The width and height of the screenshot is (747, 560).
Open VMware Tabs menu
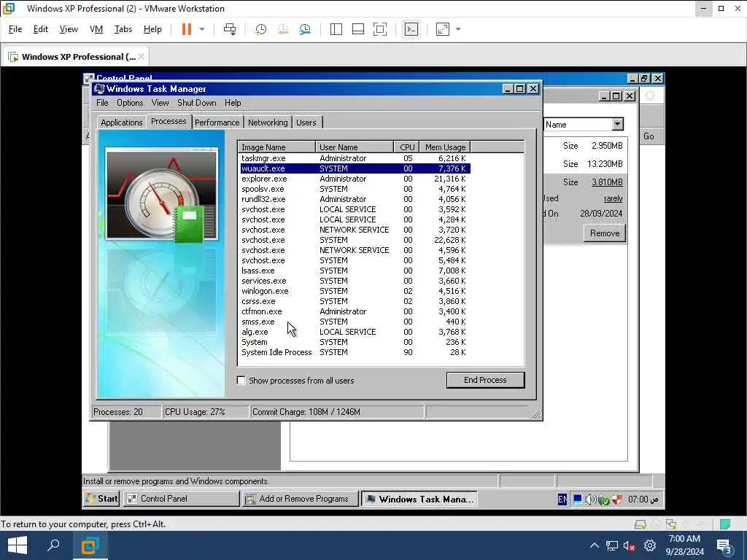(123, 29)
